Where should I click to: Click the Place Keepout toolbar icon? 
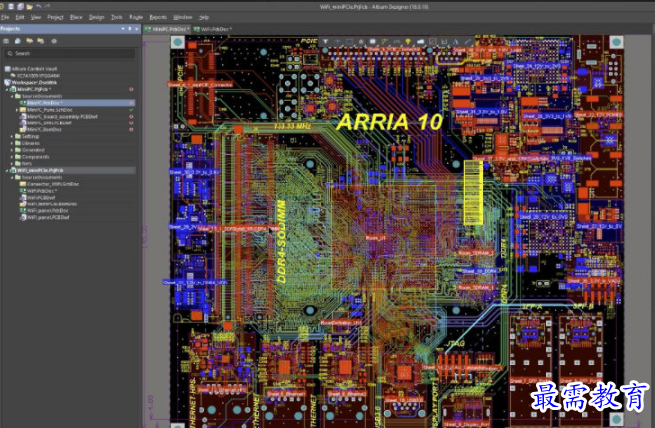pyautogui.click(x=432, y=41)
